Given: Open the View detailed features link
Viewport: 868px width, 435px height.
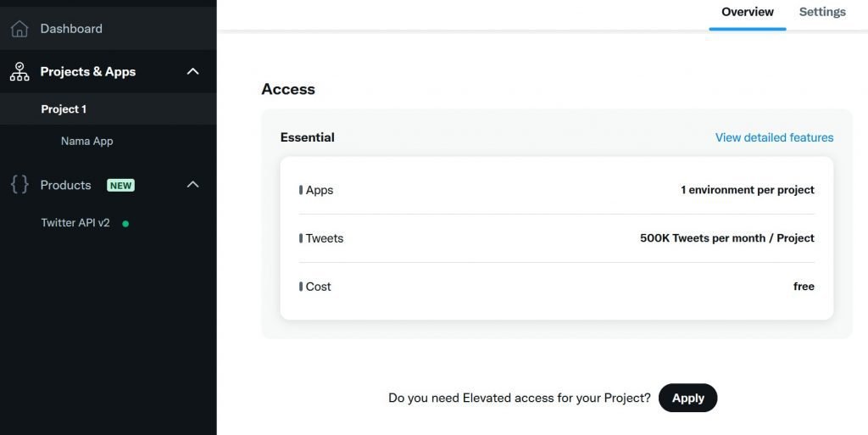Looking at the screenshot, I should coord(774,137).
